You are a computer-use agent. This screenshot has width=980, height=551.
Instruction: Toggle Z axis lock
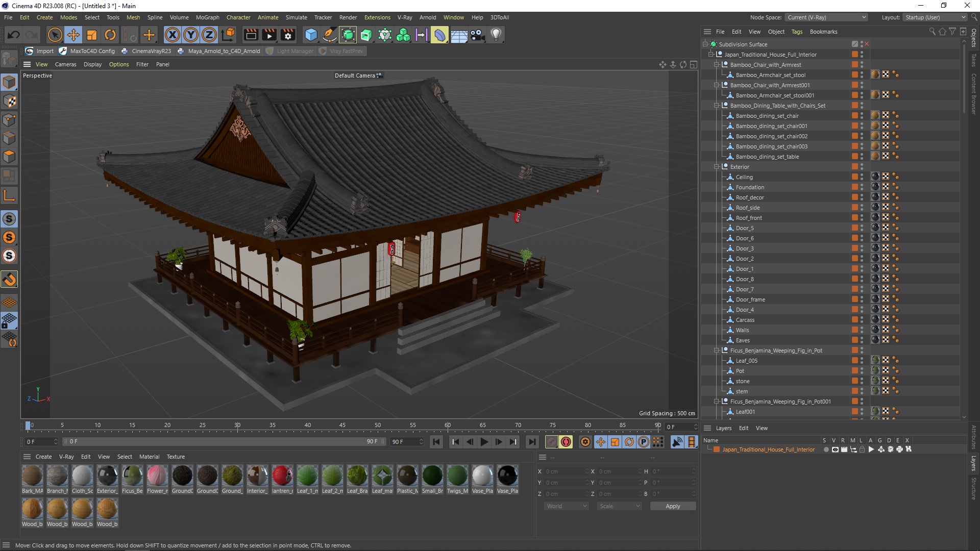pyautogui.click(x=209, y=35)
